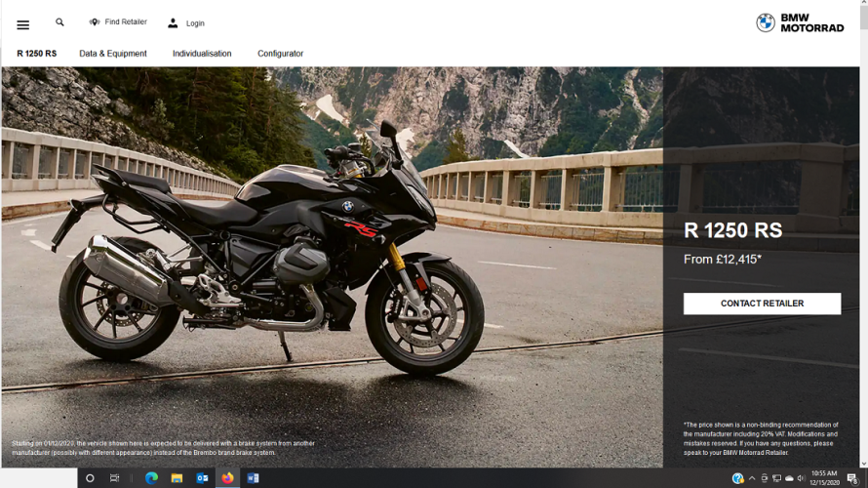
Task: Launch Microsoft Edge from taskbar
Action: tap(151, 478)
